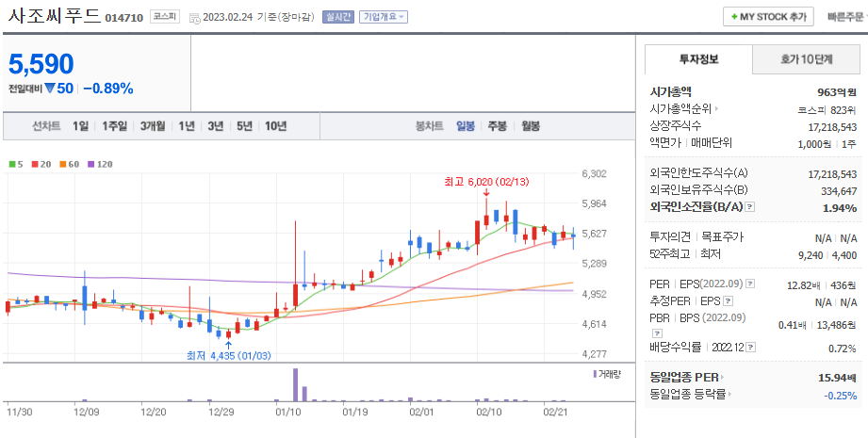868x438 pixels.
Task: Click the purple 거래량 legend marker
Action: [x=595, y=374]
